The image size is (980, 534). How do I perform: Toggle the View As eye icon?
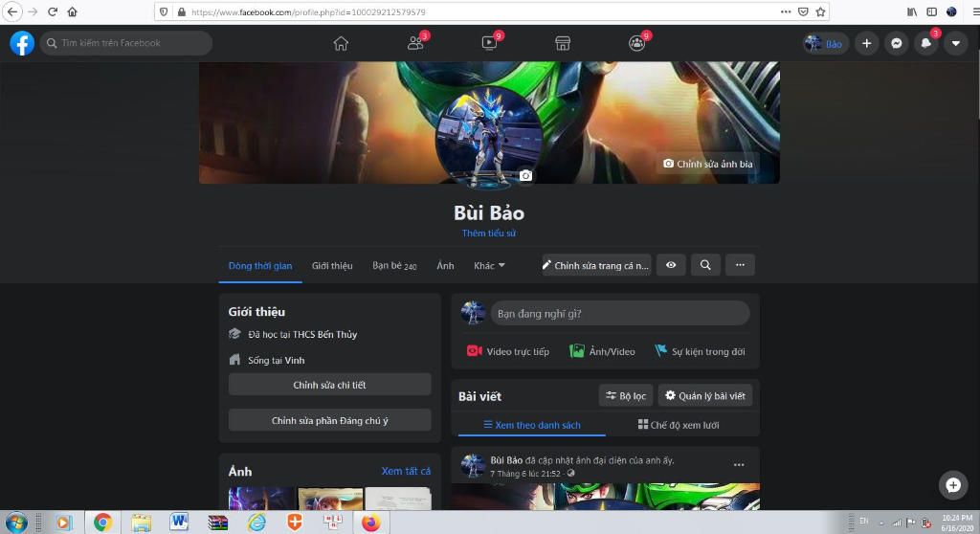pos(671,265)
